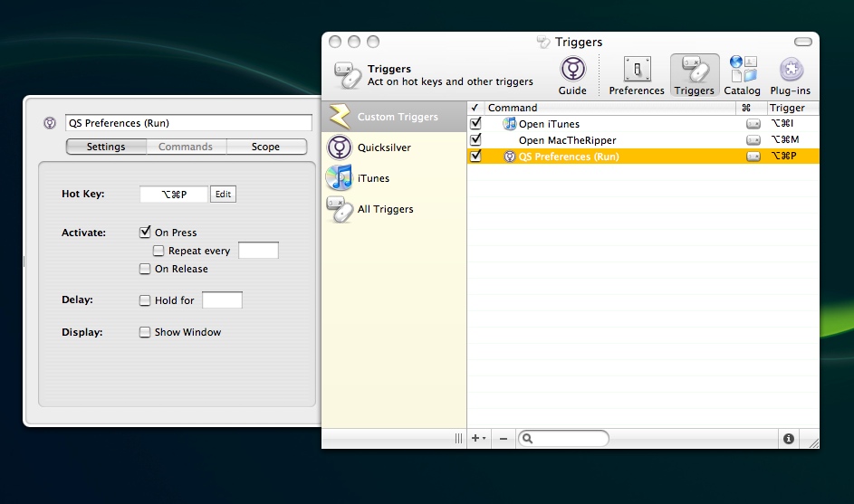Click the hotkey type icon for QS Preferences (Run)

pyautogui.click(x=753, y=157)
